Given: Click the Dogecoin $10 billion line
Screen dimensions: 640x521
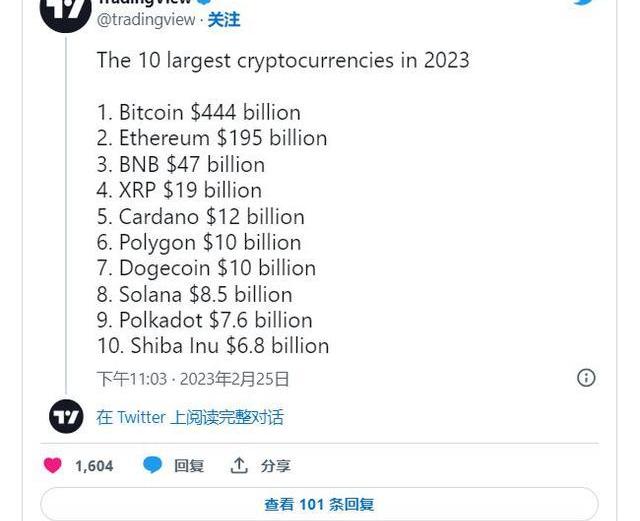Looking at the screenshot, I should tap(206, 268).
